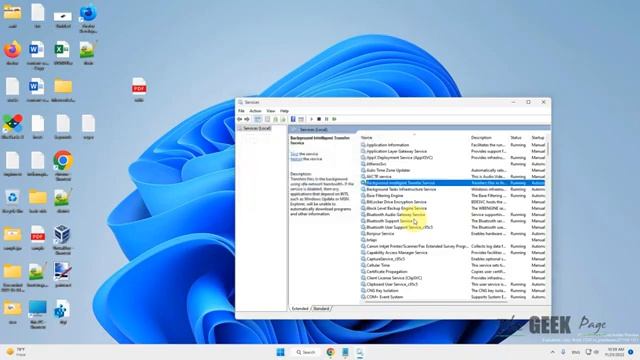
Task: Select the Thunderbird shortcut on desktop
Action: pyautogui.click(x=88, y=18)
